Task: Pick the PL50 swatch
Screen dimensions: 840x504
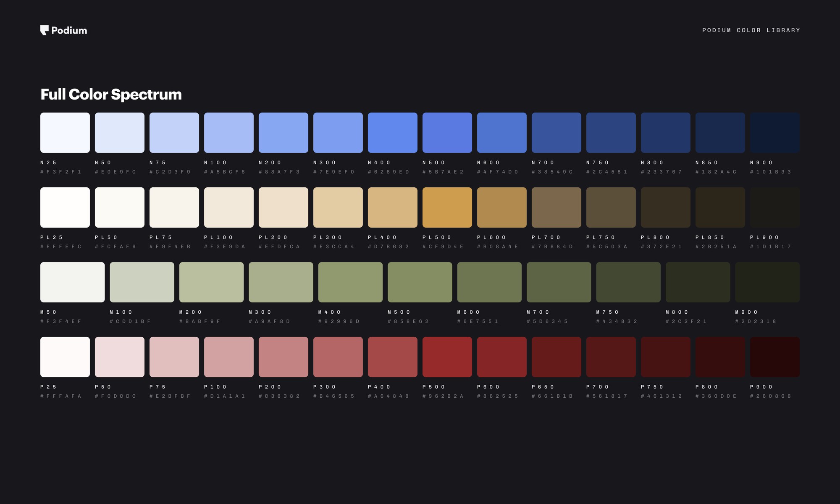Action: click(x=120, y=207)
